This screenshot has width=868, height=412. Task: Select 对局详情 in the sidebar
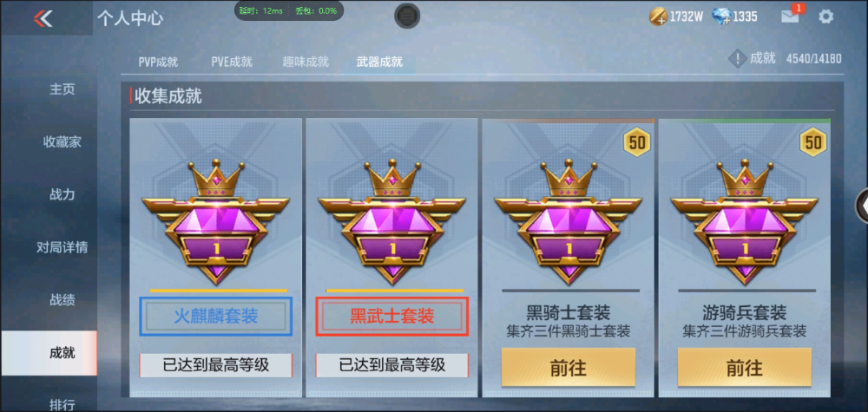click(x=62, y=247)
